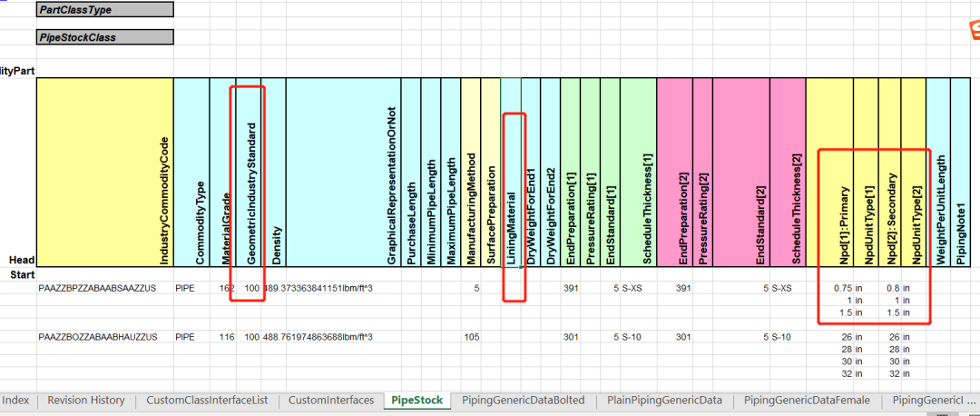Image resolution: width=980 pixels, height=416 pixels.
Task: Click the first 391 EndPreparation[1] cell
Action: click(572, 289)
